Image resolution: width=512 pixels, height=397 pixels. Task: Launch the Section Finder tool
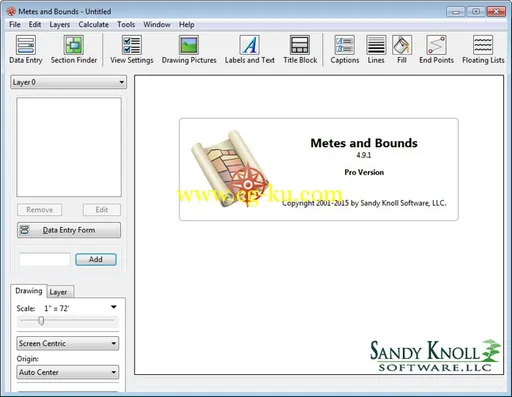[x=74, y=50]
